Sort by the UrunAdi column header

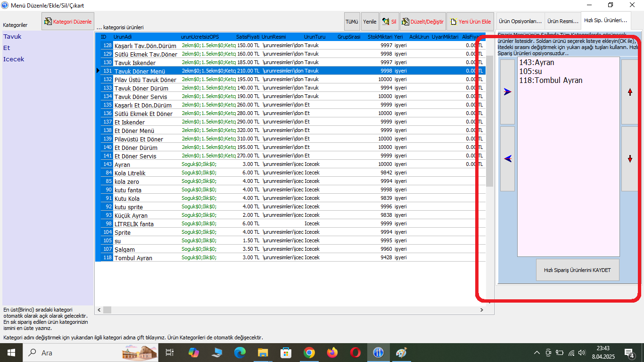click(146, 37)
